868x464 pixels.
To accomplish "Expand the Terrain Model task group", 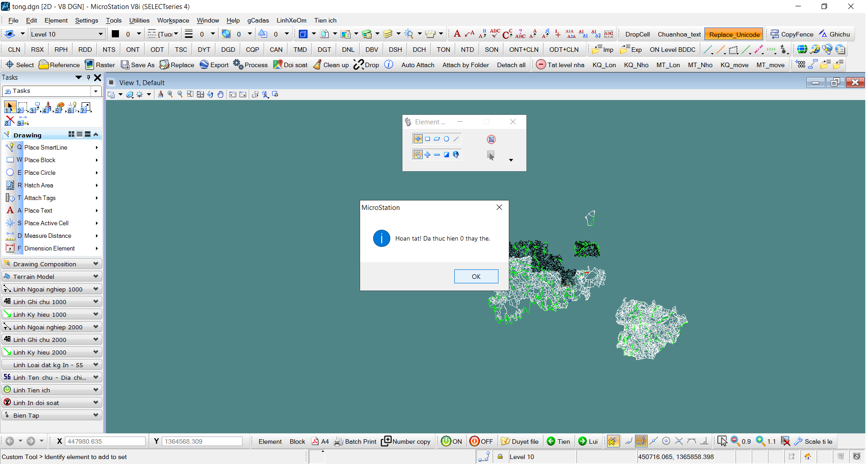I will (x=52, y=277).
